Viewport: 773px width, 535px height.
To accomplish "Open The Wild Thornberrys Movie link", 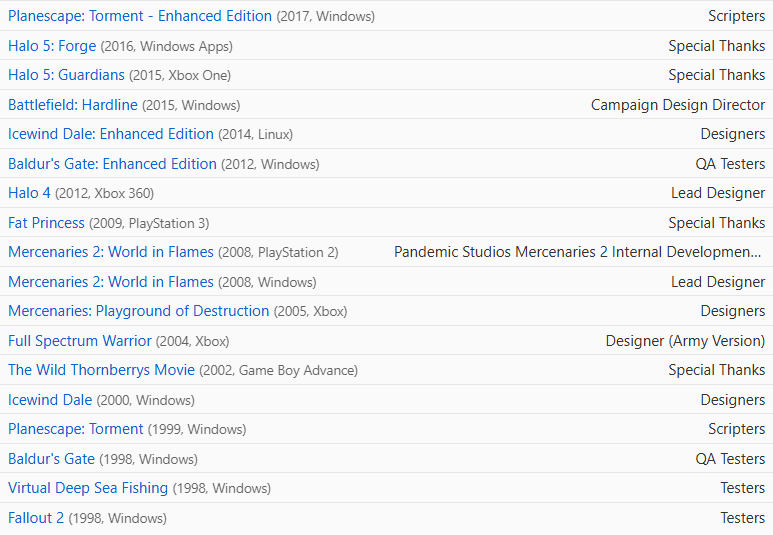I will pos(102,370).
